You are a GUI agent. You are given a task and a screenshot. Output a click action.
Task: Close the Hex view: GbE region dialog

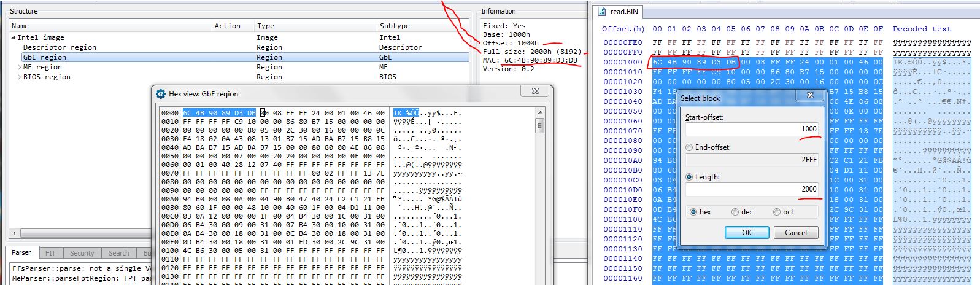tap(534, 92)
